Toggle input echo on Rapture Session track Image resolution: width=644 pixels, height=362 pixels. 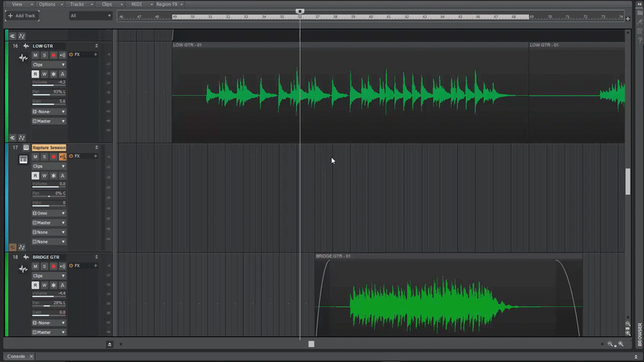click(62, 157)
